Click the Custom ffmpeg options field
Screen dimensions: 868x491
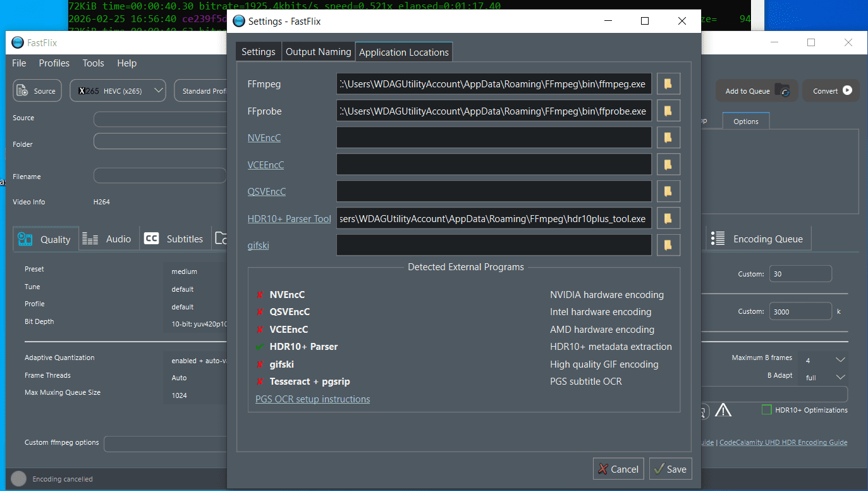(166, 444)
